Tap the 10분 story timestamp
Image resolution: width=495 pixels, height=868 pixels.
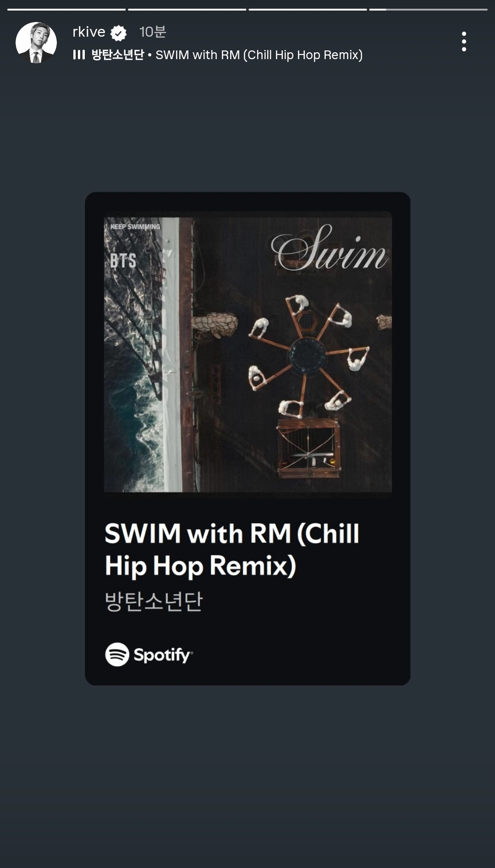(x=153, y=32)
